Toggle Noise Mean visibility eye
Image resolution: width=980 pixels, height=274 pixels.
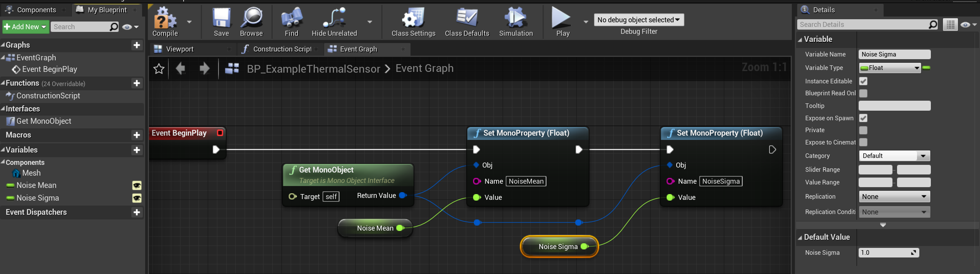(137, 186)
